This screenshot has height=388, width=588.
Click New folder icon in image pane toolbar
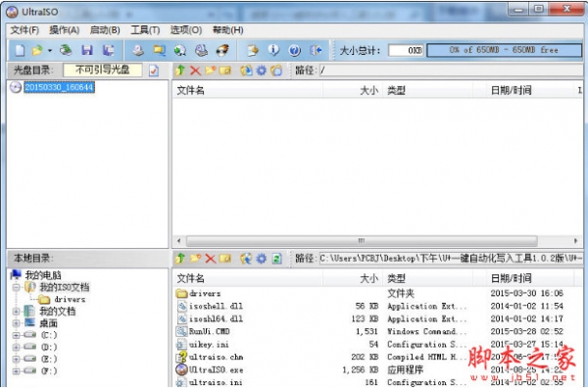(210, 71)
